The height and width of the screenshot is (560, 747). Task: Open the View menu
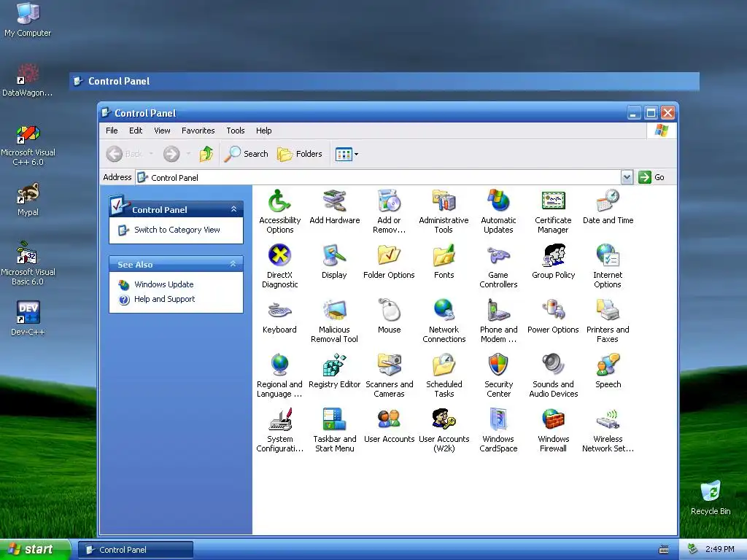(x=162, y=131)
